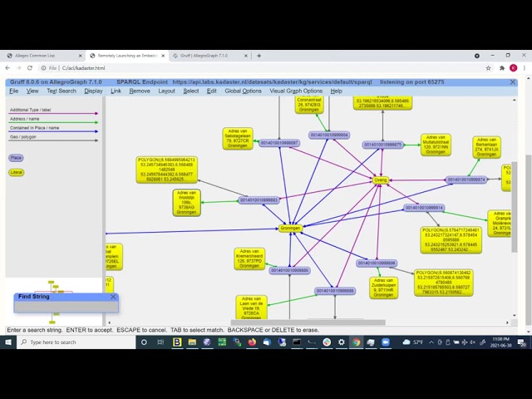Select the Overig node
Screen dimensions: 532x399
pos(381,180)
